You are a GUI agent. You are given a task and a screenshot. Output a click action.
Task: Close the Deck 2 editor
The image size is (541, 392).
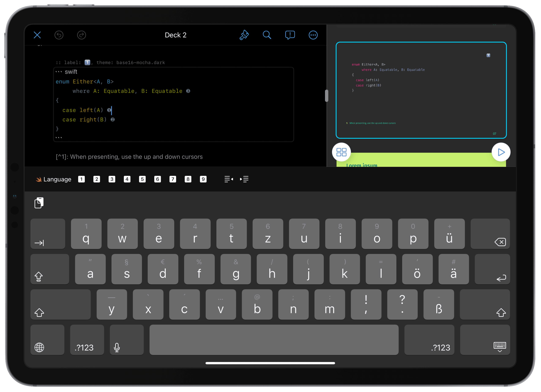[x=37, y=35]
